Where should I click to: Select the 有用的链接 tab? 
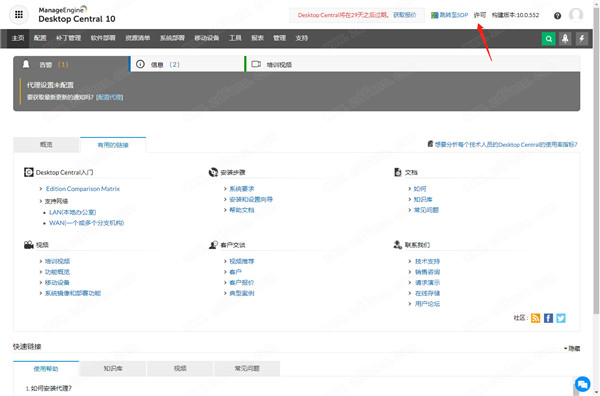click(113, 145)
